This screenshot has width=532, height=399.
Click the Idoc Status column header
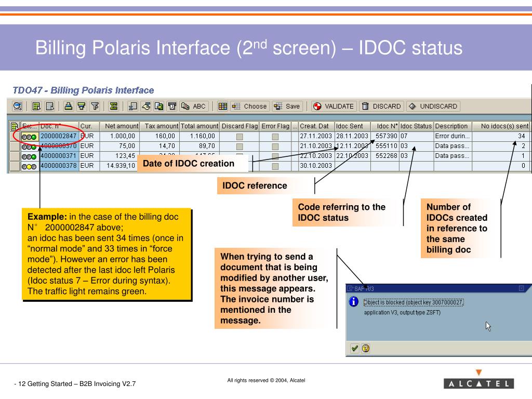tap(416, 126)
